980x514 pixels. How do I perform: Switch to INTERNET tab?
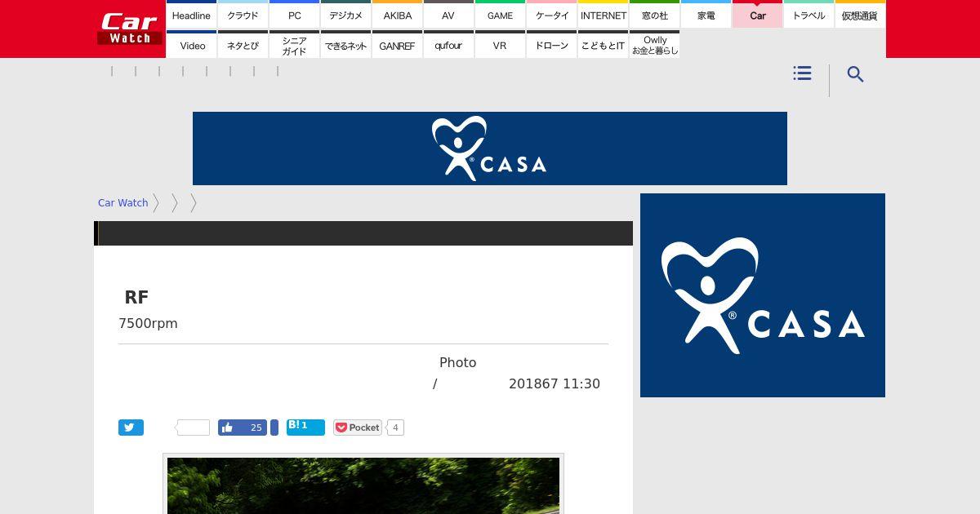click(603, 15)
